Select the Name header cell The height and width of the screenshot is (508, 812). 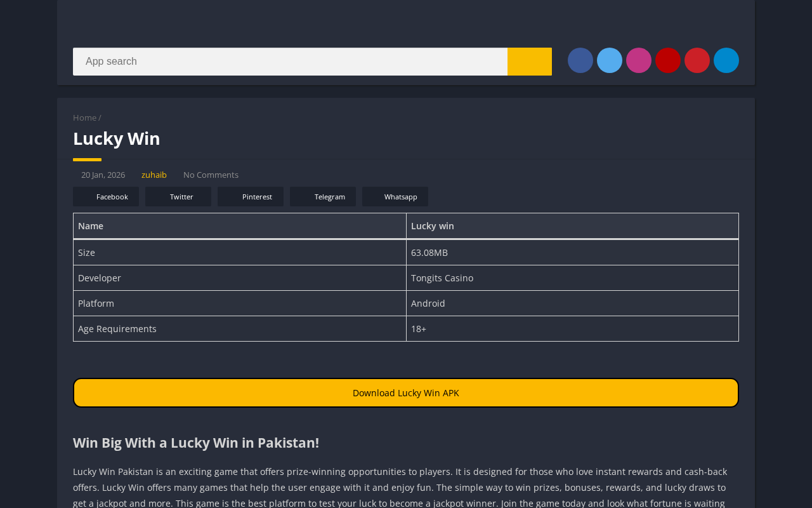click(x=240, y=226)
